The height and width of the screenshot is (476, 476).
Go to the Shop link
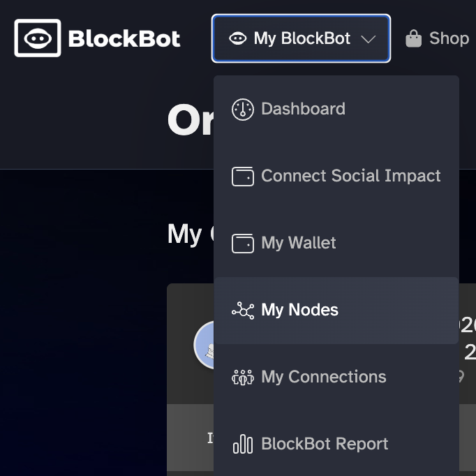449,38
